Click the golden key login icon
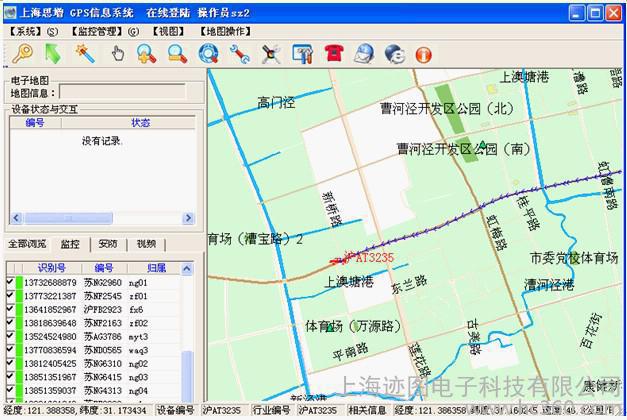The height and width of the screenshot is (420, 627). (x=22, y=54)
